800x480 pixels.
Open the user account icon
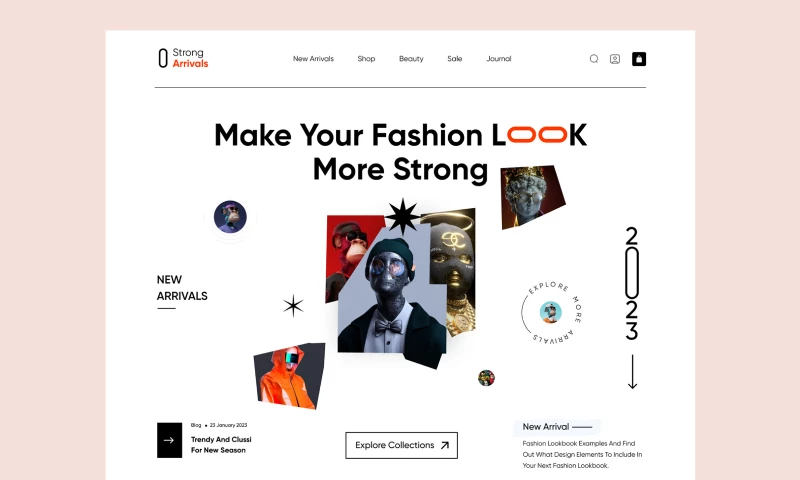[x=615, y=59]
